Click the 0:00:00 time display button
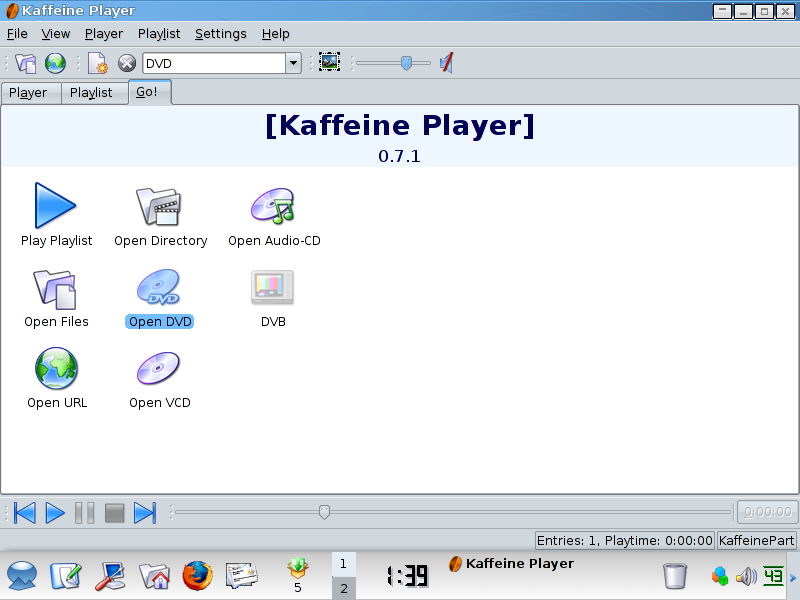The width and height of the screenshot is (800, 600). coord(767,512)
